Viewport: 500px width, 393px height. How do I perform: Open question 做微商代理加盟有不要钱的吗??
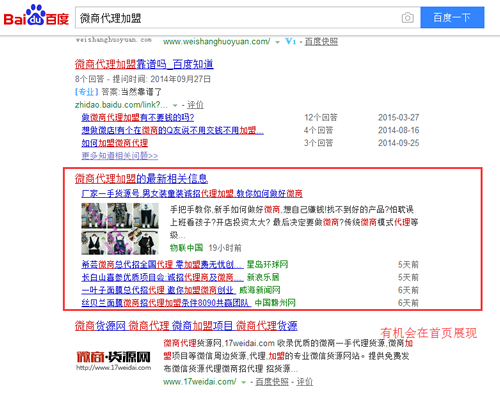pos(138,117)
